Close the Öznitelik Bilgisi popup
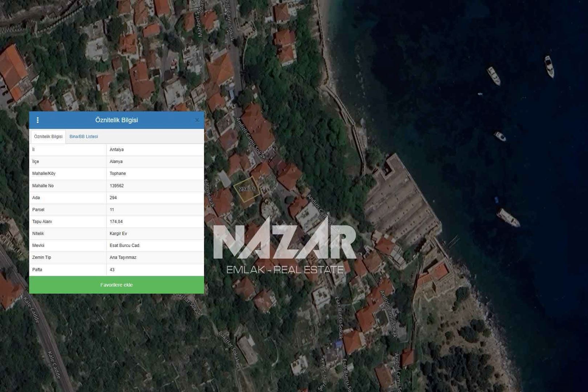Image resolution: width=588 pixels, height=392 pixels. pyautogui.click(x=197, y=120)
